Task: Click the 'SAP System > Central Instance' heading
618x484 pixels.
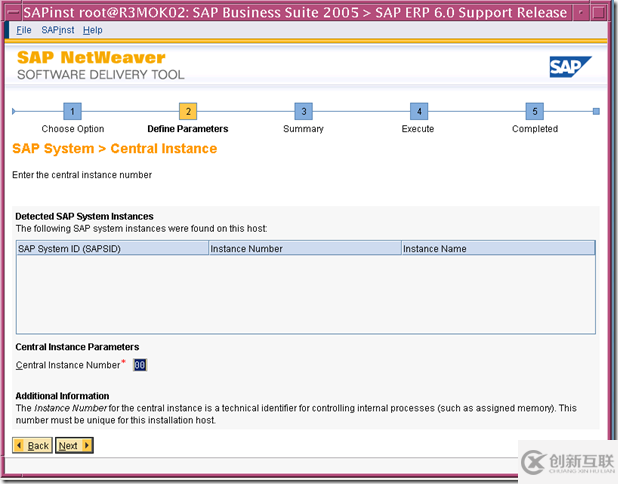Action: pyautogui.click(x=115, y=149)
